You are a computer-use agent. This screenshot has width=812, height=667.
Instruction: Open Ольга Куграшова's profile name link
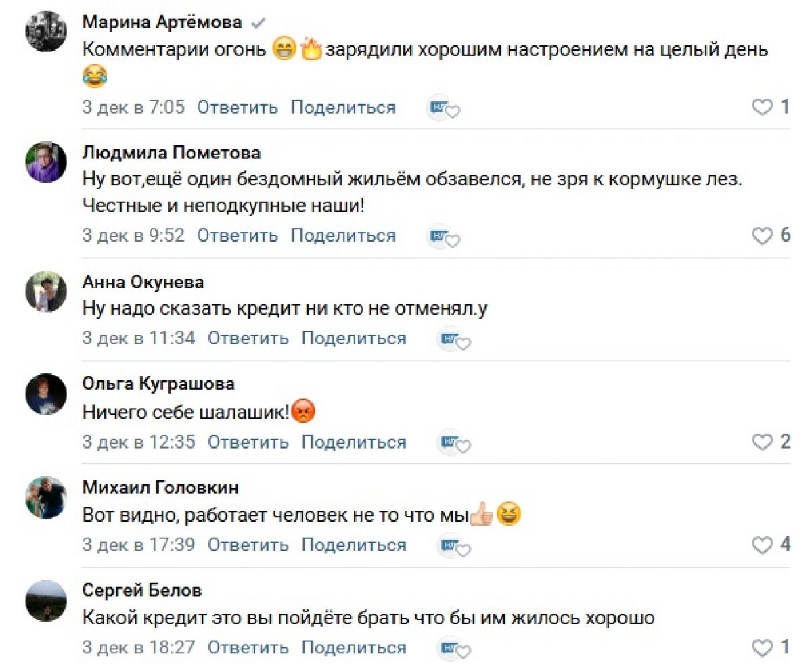click(x=158, y=384)
